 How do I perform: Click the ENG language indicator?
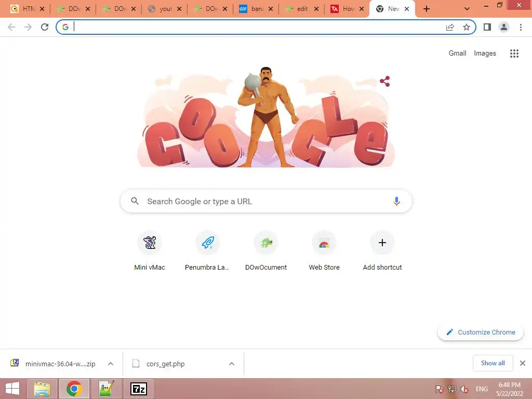pos(482,389)
